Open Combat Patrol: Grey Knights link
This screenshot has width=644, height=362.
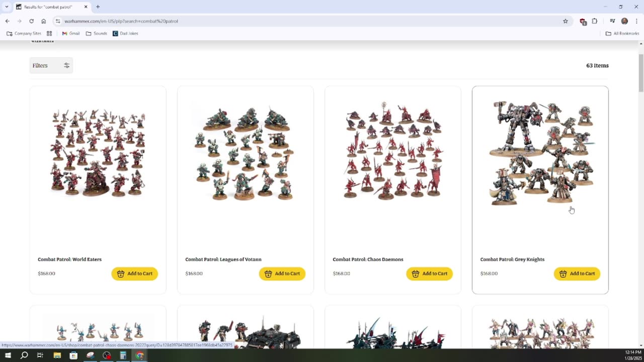(512, 259)
